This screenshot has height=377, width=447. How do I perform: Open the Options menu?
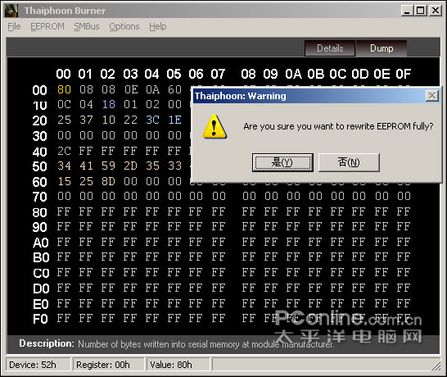(x=124, y=27)
